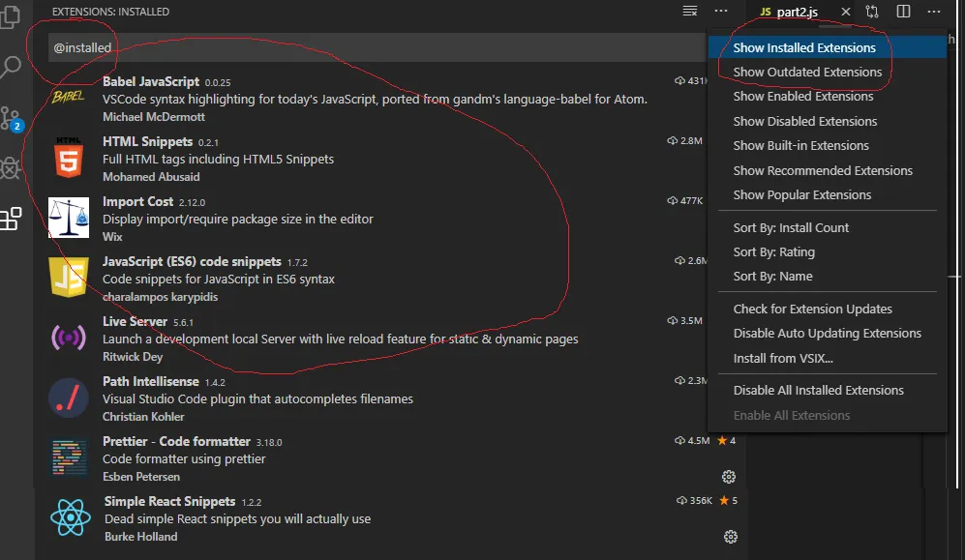Screen dimensions: 965x560
Task: Open manage gear for Prettier extension
Action: coord(729,477)
